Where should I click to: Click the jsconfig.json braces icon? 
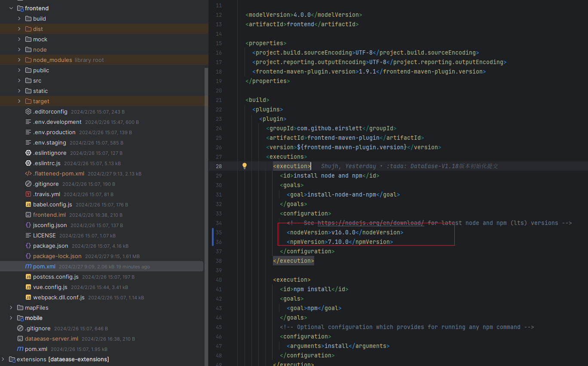(x=28, y=225)
